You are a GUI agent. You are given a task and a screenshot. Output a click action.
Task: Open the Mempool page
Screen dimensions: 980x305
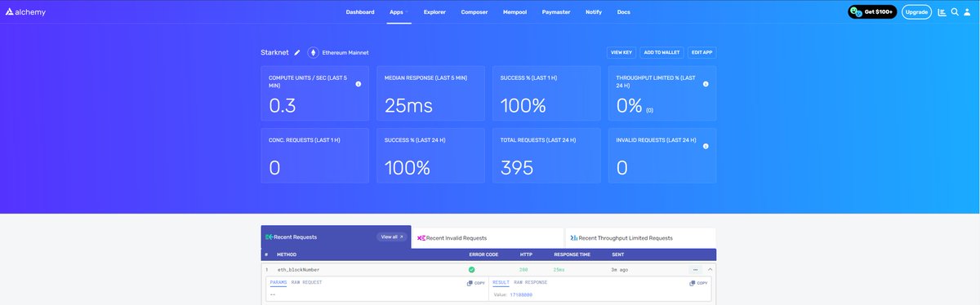(x=515, y=12)
